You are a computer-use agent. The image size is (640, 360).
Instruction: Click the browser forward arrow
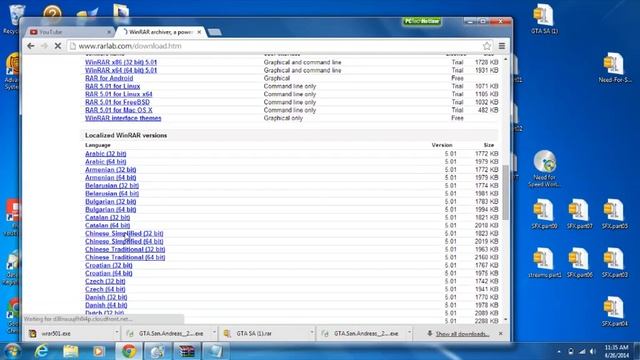coord(44,46)
